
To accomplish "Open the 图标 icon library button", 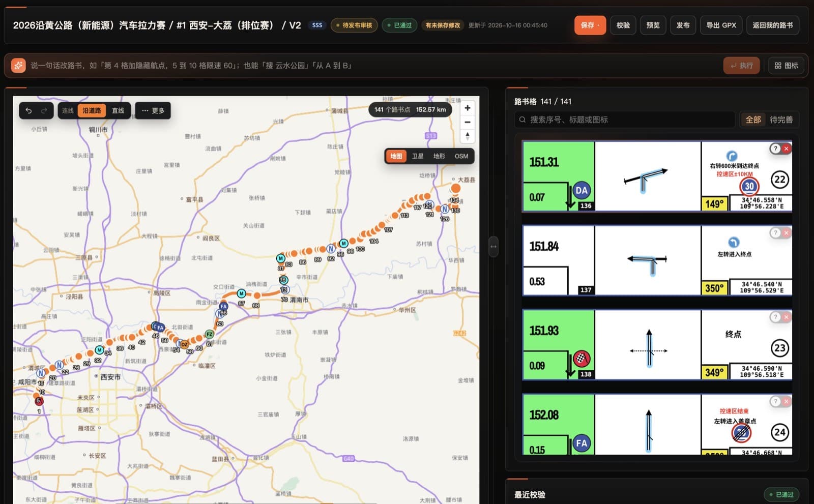I will click(x=786, y=66).
